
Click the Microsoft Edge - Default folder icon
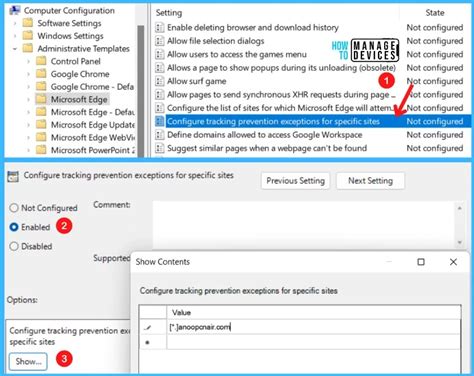pyautogui.click(x=41, y=112)
